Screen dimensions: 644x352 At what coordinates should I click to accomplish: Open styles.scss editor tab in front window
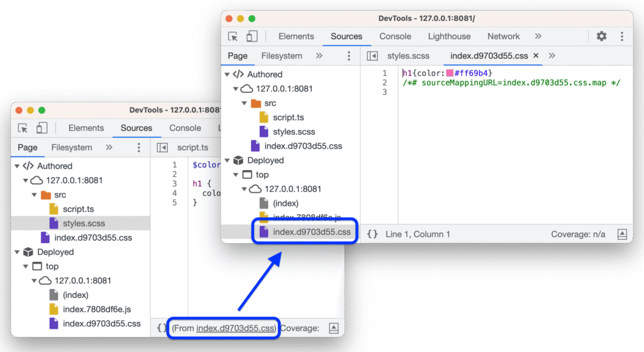coord(408,55)
